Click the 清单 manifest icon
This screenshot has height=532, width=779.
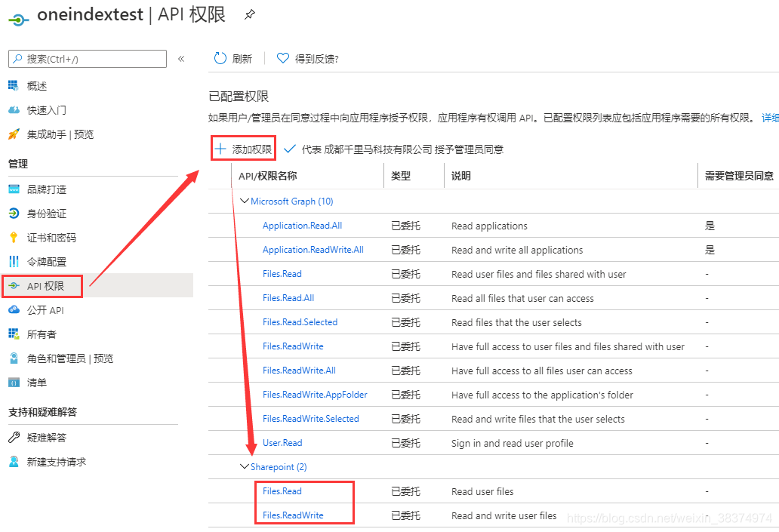point(14,383)
